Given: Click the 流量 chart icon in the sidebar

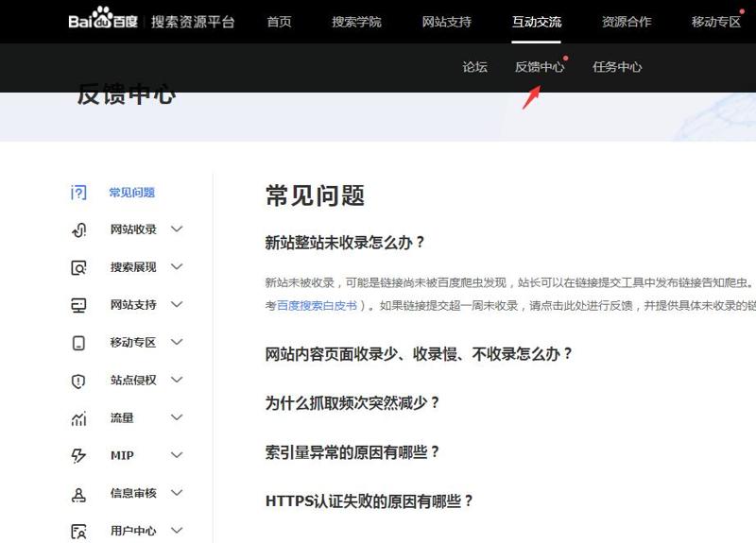Looking at the screenshot, I should pos(78,418).
